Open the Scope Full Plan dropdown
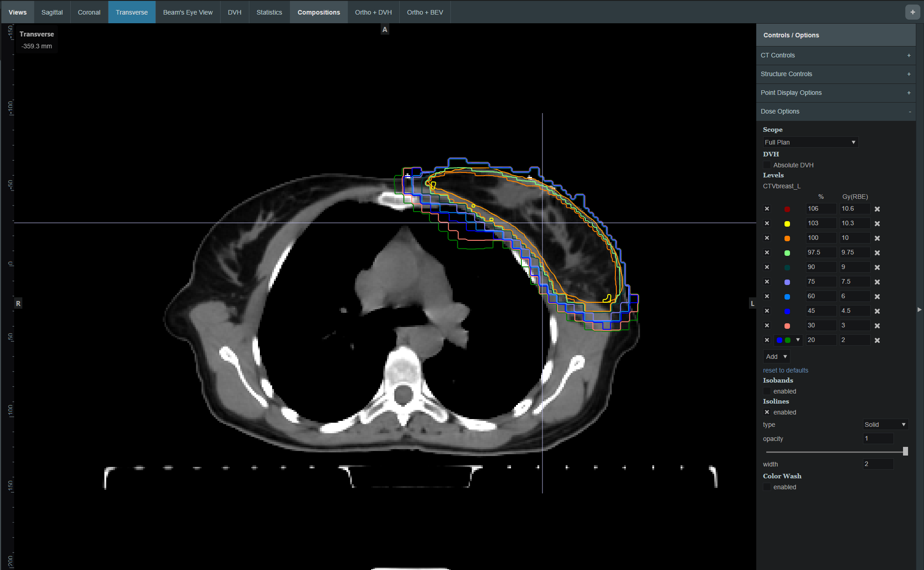Screen dimensions: 924x570 [x=810, y=142]
